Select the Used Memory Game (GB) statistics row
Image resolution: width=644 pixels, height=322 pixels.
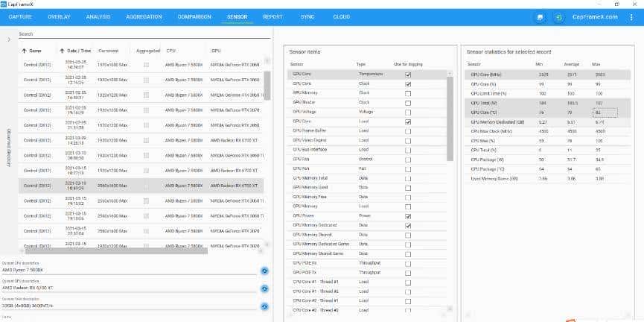point(548,178)
